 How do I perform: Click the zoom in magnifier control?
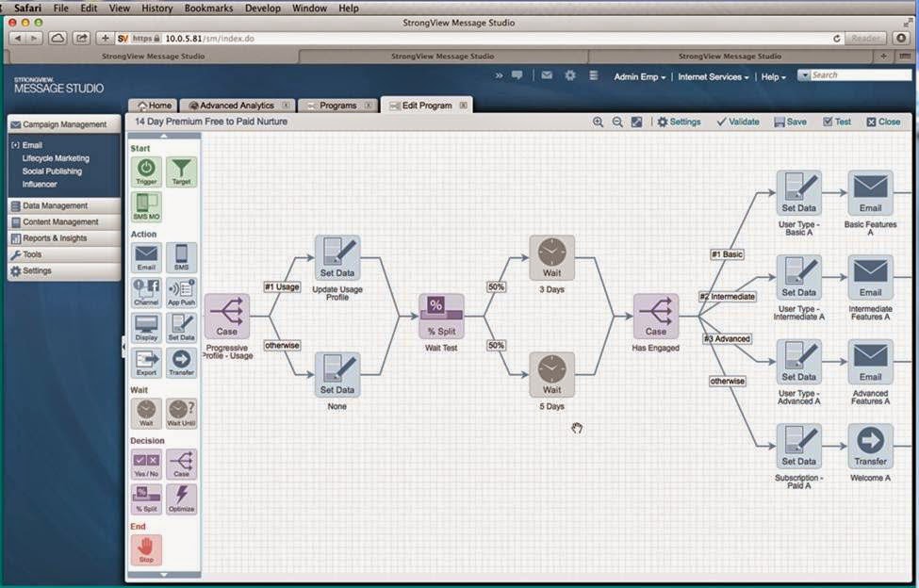coord(599,122)
